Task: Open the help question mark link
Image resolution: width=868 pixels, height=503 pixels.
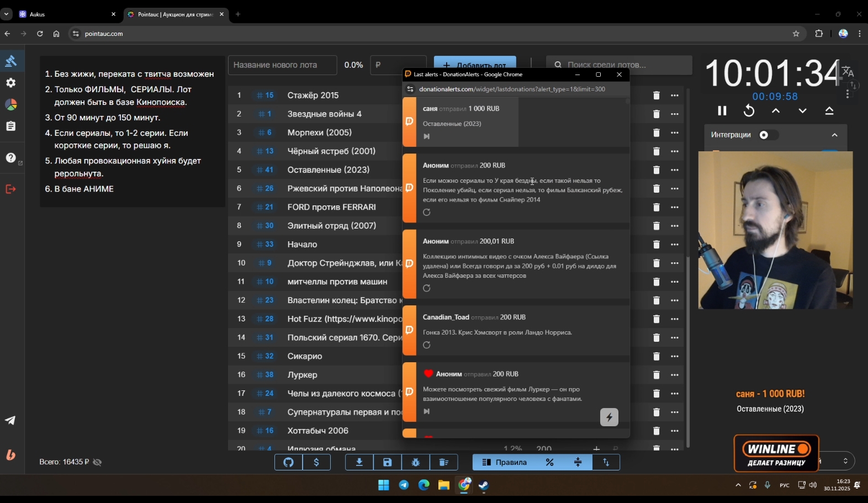Action: [x=10, y=158]
